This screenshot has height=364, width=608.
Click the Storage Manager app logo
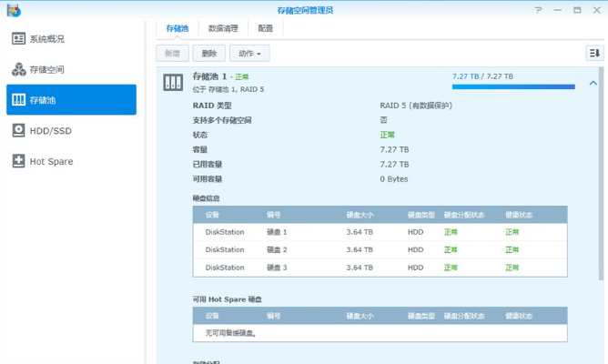(x=14, y=10)
